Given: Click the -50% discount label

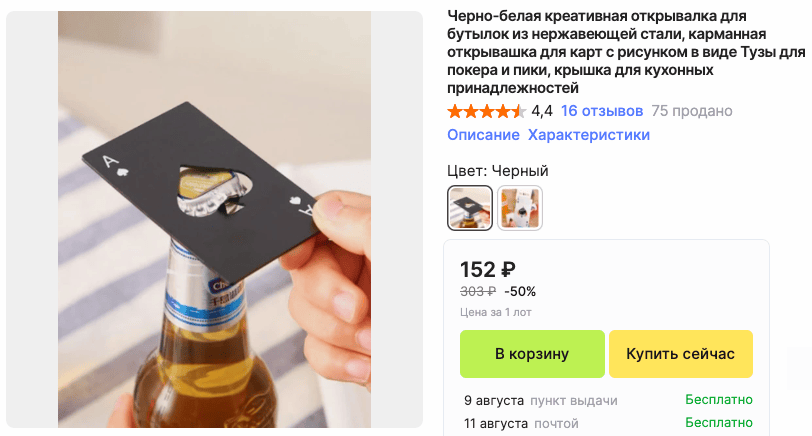Looking at the screenshot, I should [x=520, y=292].
